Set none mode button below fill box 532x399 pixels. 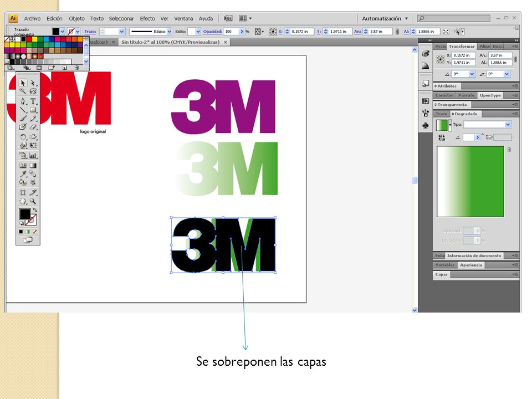[x=35, y=232]
